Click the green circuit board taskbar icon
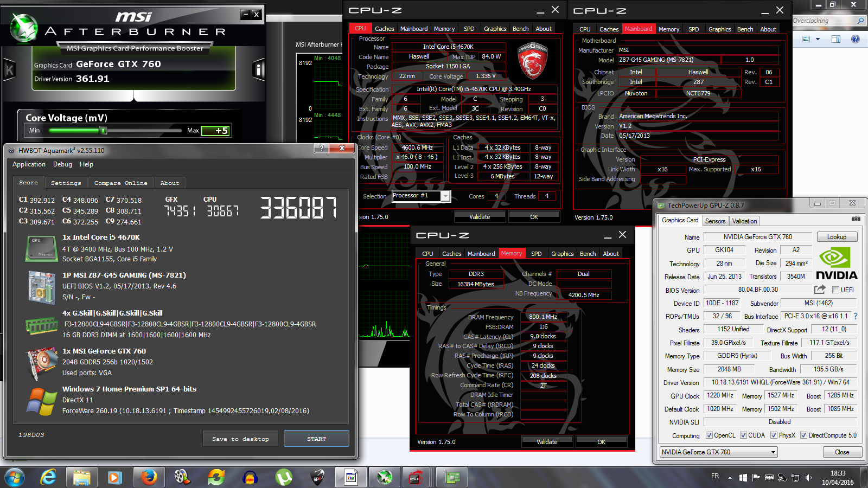868x488 pixels. [x=452, y=478]
